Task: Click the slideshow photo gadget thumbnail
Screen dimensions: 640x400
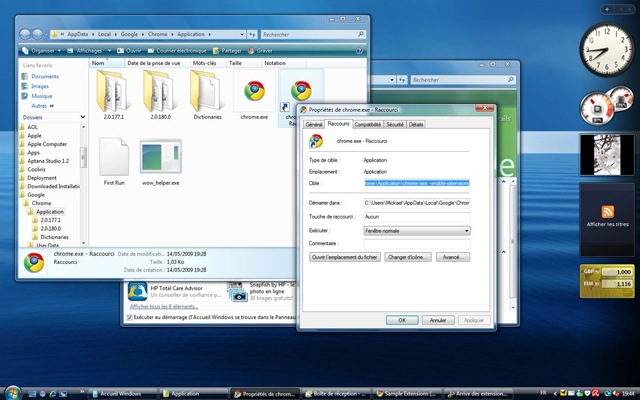Action: (607, 155)
